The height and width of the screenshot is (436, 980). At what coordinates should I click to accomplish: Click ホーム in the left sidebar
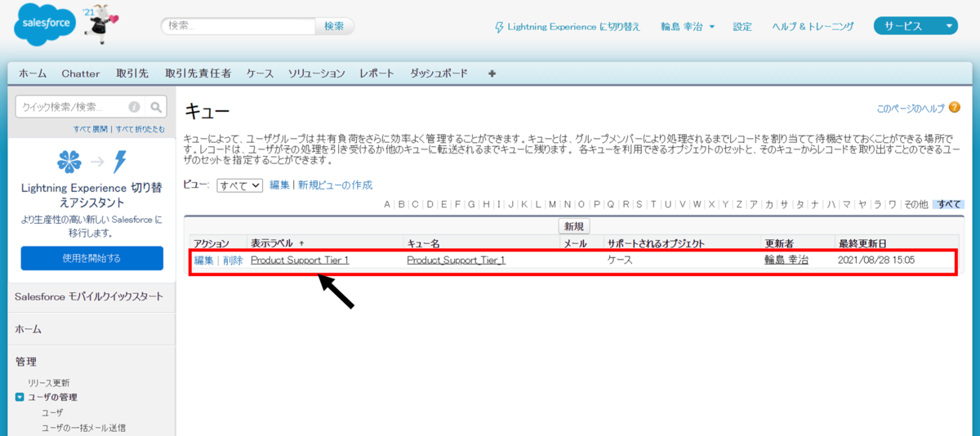pos(28,329)
